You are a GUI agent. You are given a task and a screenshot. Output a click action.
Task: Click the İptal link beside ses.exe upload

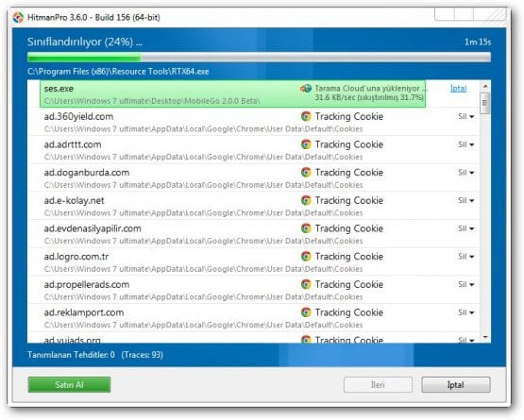[458, 89]
